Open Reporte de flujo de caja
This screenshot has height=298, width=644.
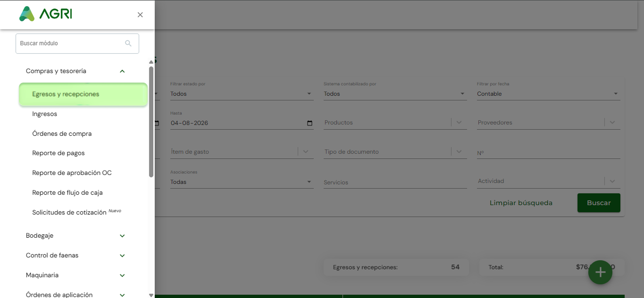point(67,193)
